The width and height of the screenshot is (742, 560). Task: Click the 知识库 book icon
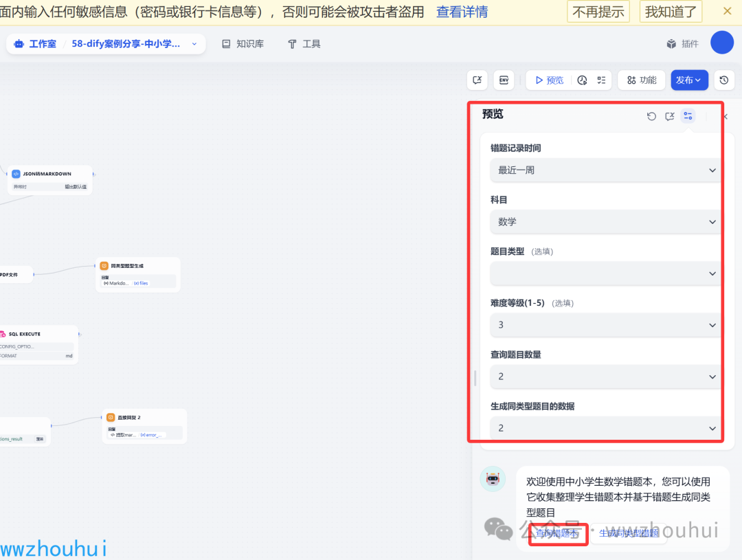click(226, 44)
